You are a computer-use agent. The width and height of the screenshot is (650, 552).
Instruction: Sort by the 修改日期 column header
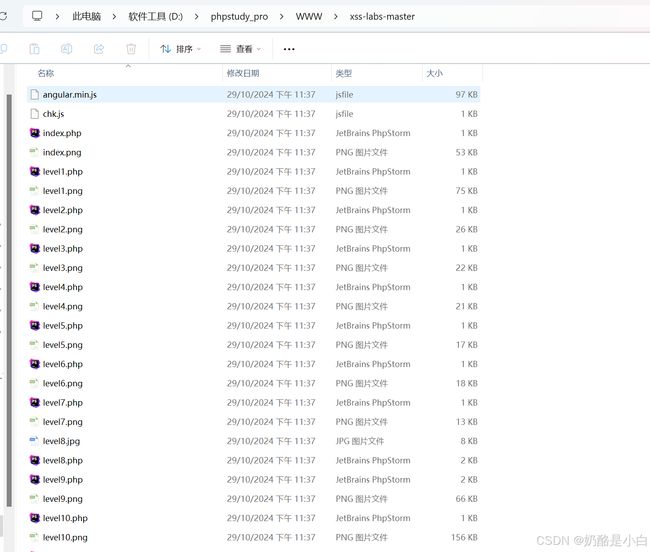click(243, 73)
